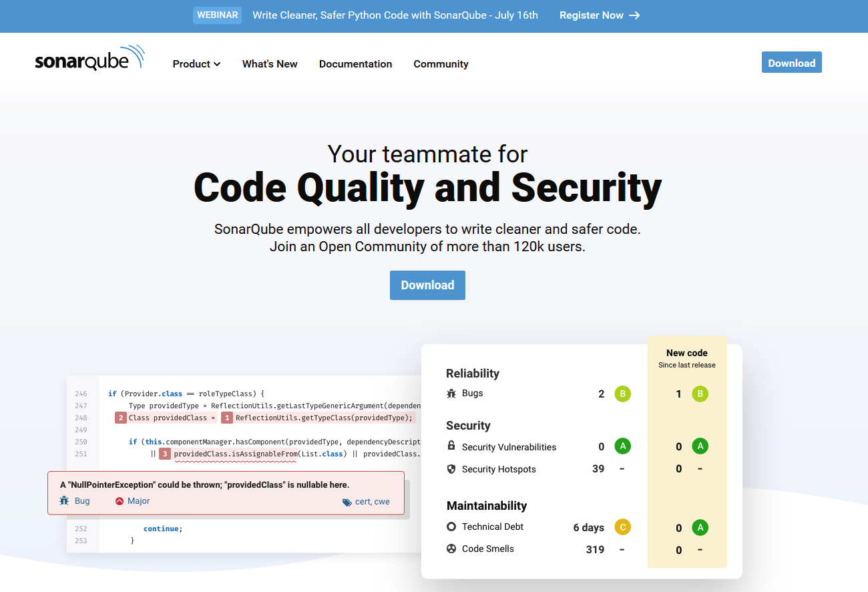The height and width of the screenshot is (592, 868).
Task: Click the 'continue;' statement in the code
Action: click(x=163, y=529)
